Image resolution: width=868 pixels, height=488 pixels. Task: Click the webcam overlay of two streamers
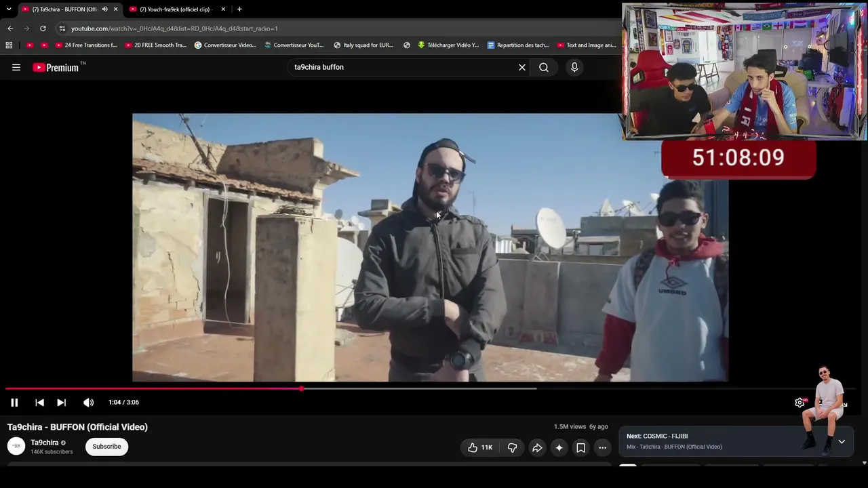click(744, 71)
